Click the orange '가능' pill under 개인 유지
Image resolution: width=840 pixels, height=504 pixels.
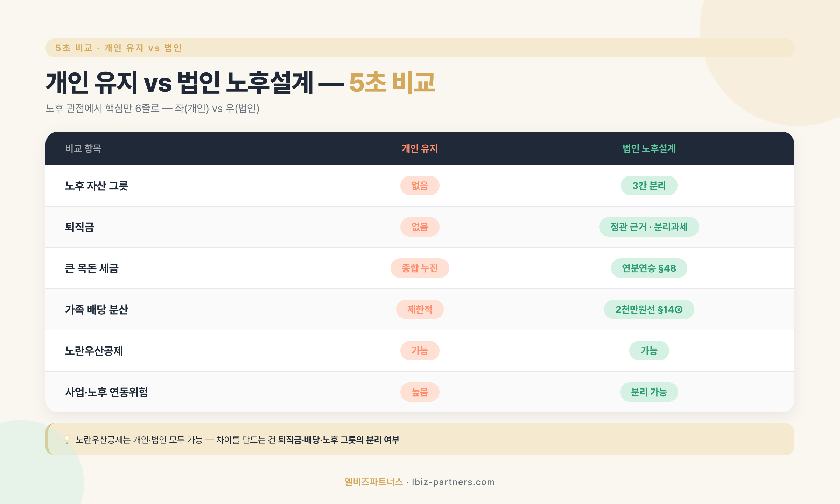pyautogui.click(x=420, y=351)
